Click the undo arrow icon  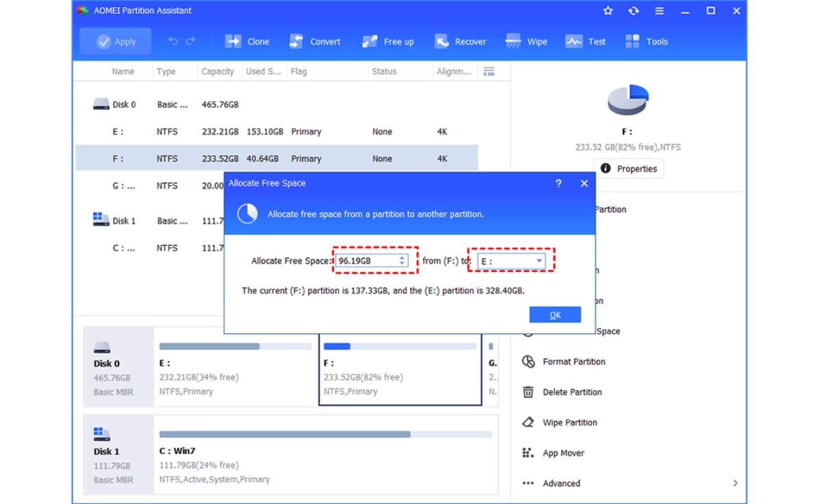[x=173, y=40]
